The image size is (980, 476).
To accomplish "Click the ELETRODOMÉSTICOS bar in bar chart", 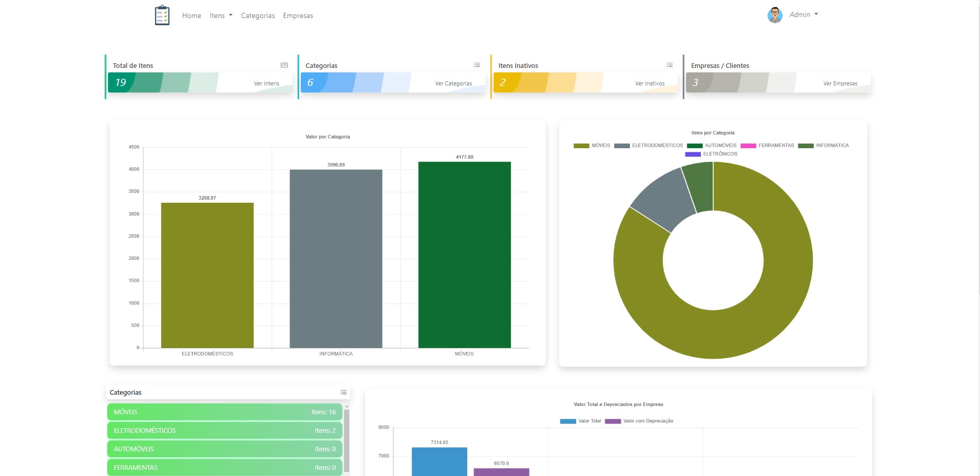I will click(207, 275).
